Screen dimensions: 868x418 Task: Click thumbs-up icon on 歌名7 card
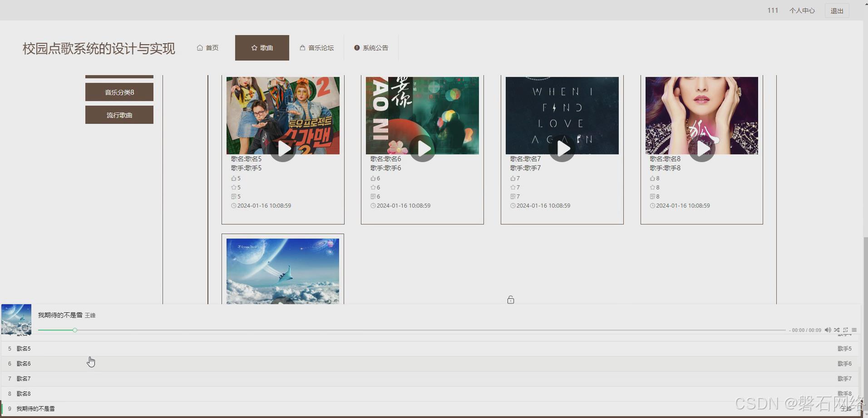[513, 179]
